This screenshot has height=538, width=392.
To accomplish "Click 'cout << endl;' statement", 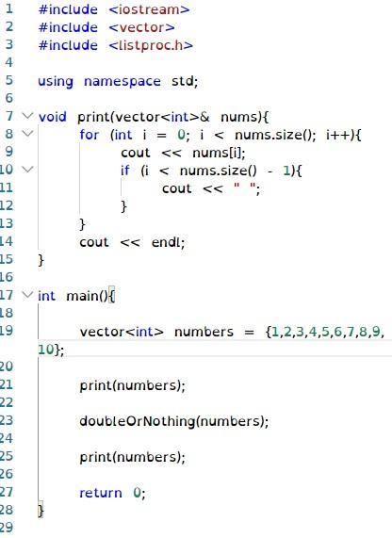I will tap(132, 242).
